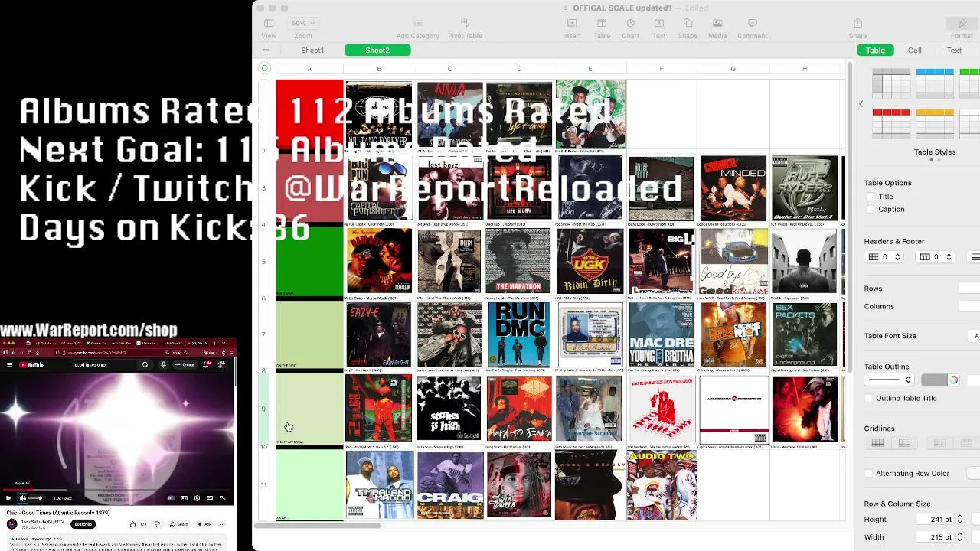Click the YouTube logo

pos(31,365)
